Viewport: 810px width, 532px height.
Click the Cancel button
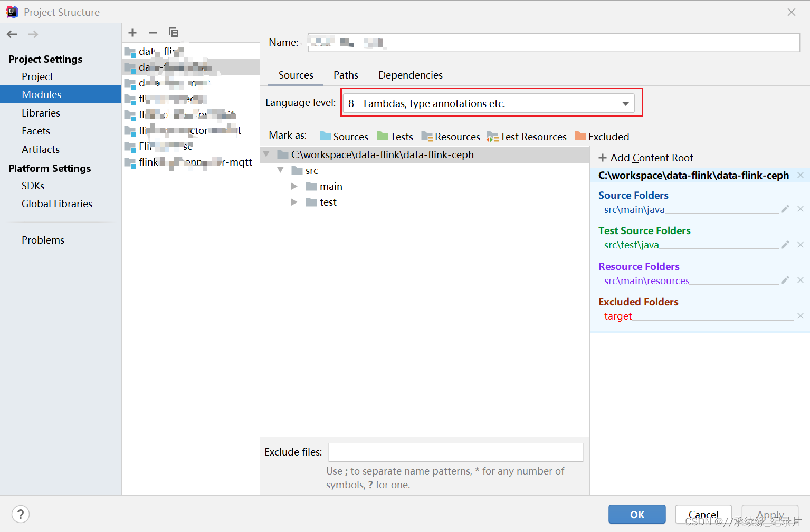click(703, 514)
